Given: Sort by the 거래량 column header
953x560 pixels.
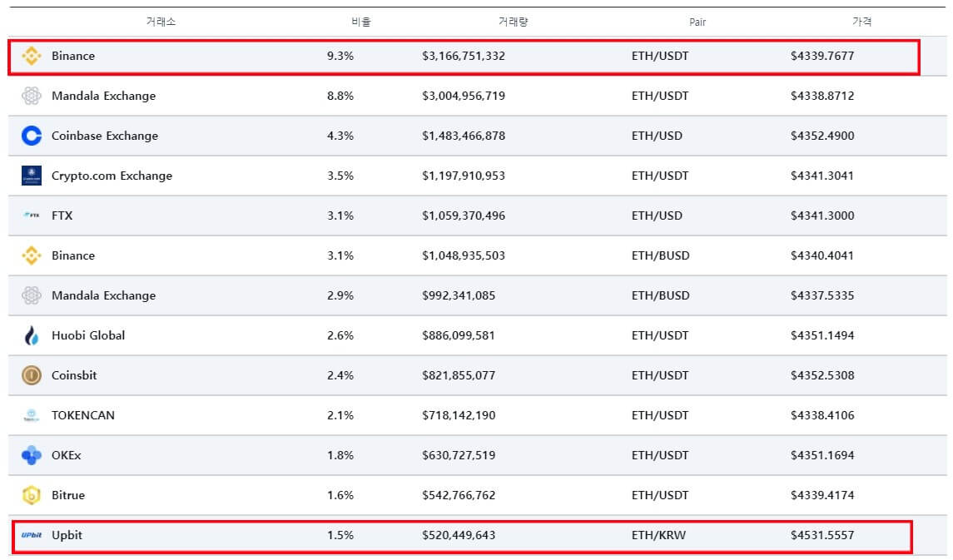Looking at the screenshot, I should (513, 22).
